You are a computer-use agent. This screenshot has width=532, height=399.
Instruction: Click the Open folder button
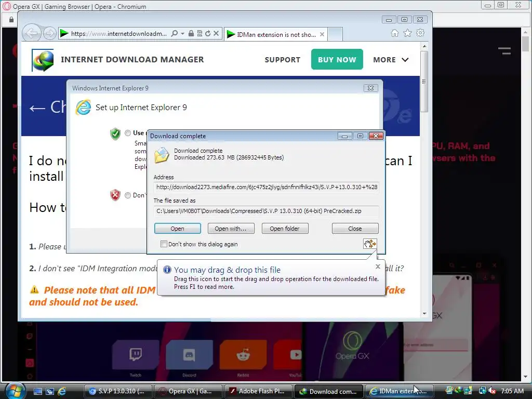[x=285, y=229]
